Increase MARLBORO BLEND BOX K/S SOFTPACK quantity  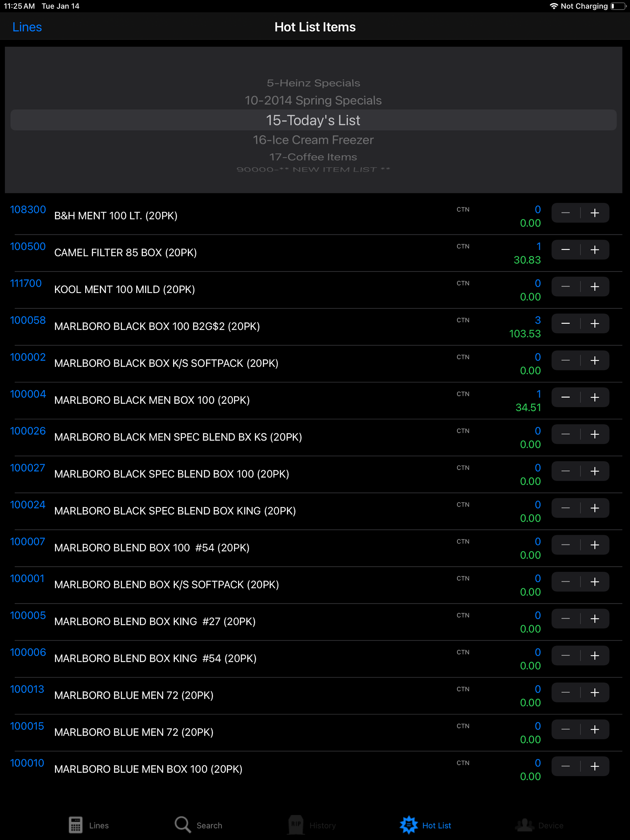tap(595, 581)
